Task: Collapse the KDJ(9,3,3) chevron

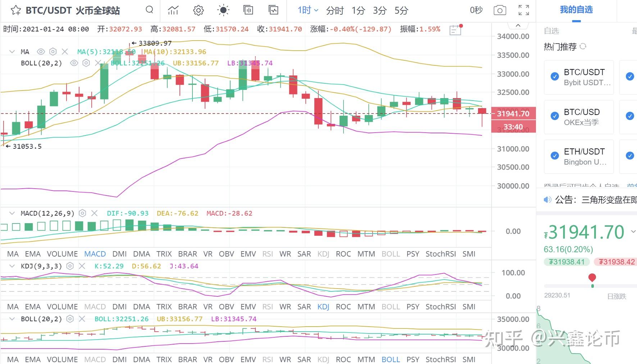Action: (x=12, y=266)
